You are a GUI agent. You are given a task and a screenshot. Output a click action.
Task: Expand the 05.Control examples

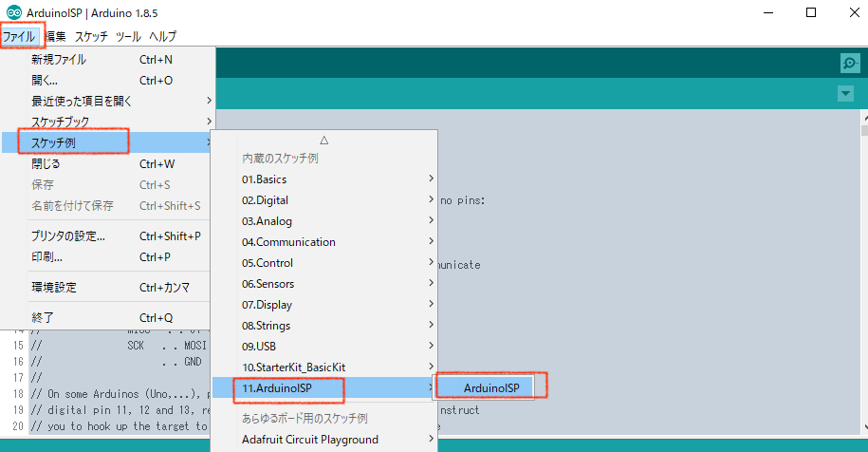[x=324, y=262]
